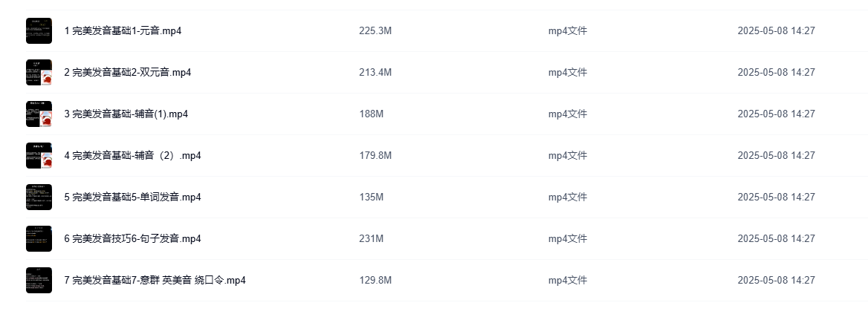Image resolution: width=868 pixels, height=320 pixels.
Task: Open 5 完美发音基础5-单词发音.mp4 file name
Action: [133, 197]
